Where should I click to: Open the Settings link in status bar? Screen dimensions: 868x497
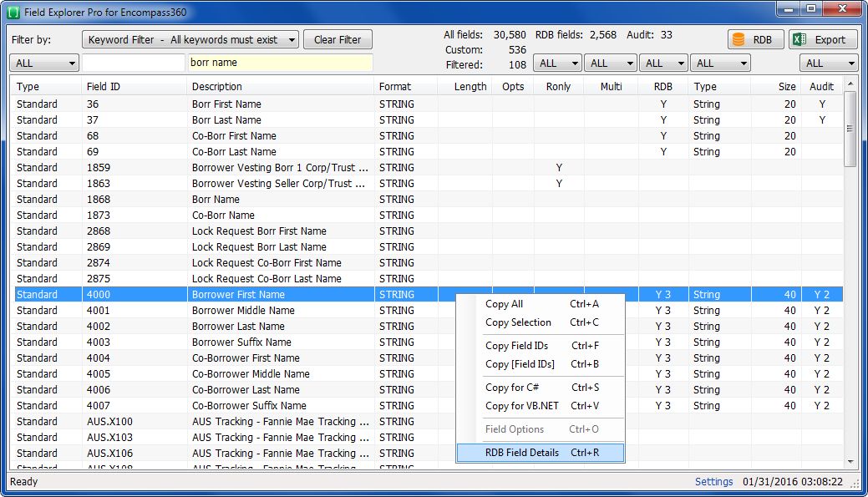click(713, 481)
